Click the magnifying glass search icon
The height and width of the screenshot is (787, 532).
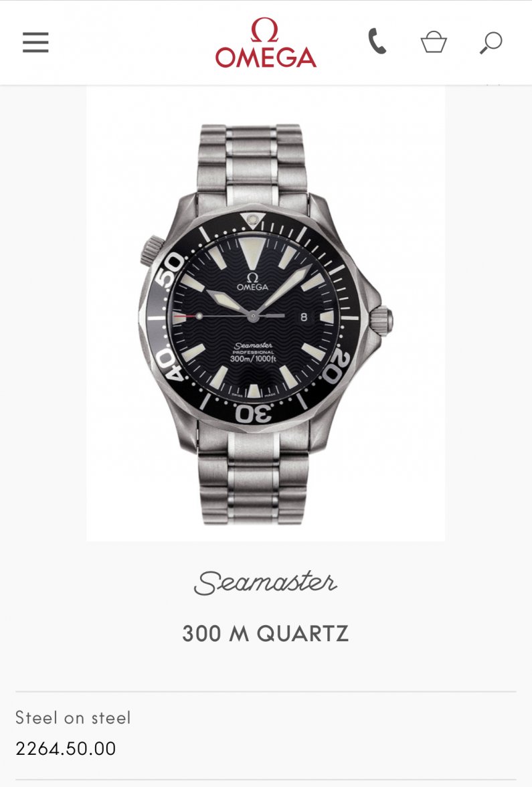491,42
